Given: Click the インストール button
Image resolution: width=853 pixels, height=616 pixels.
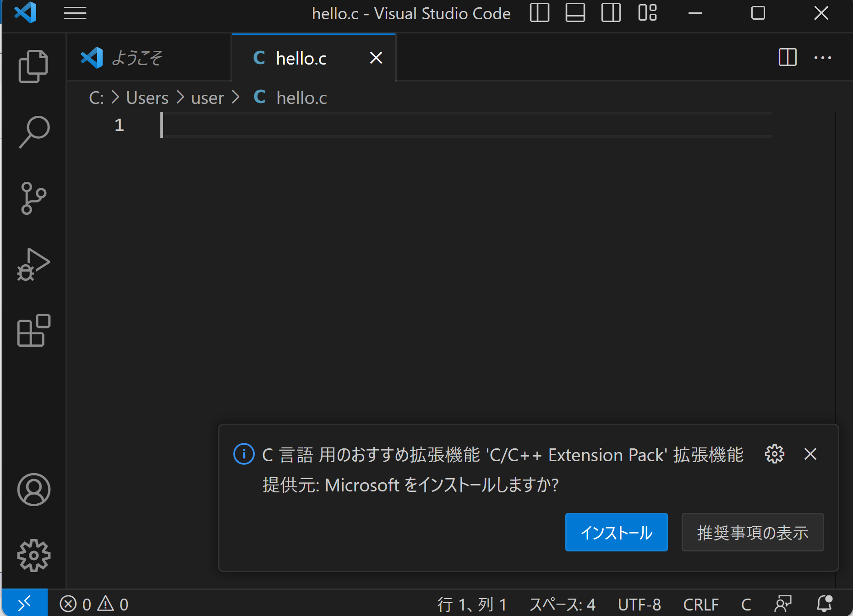Looking at the screenshot, I should pyautogui.click(x=616, y=532).
